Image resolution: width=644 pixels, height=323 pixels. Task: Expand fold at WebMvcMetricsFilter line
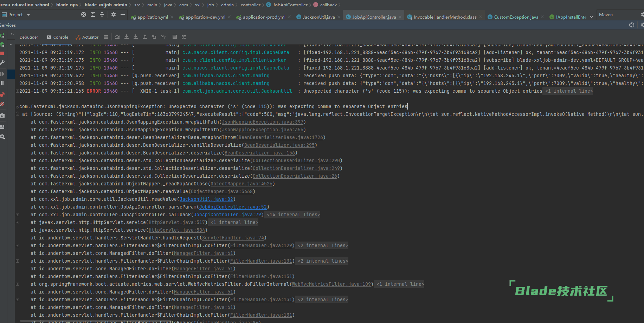[x=17, y=284]
